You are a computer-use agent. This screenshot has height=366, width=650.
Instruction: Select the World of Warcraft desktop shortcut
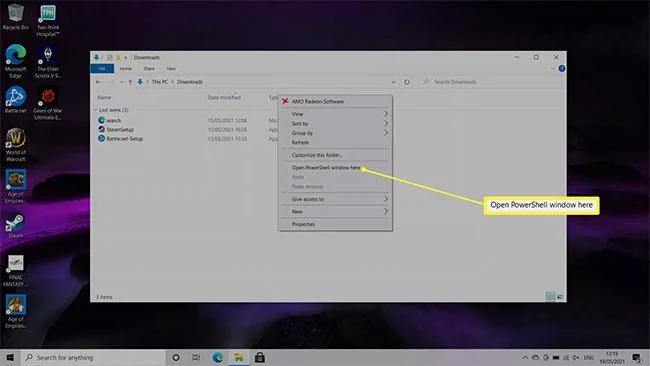pyautogui.click(x=16, y=145)
